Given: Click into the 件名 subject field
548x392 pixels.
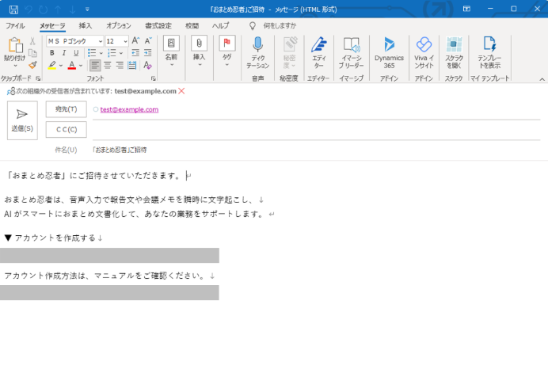Looking at the screenshot, I should tap(317, 149).
